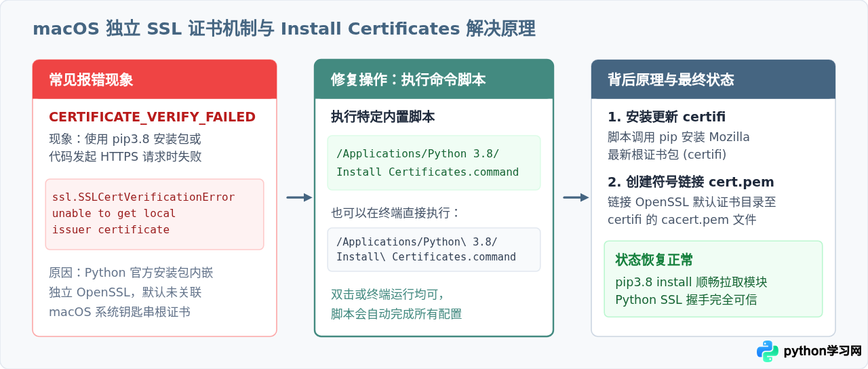868x369 pixels.
Task: Click the '代码发起 HTTPS 请求时失败' line
Action: (125, 157)
